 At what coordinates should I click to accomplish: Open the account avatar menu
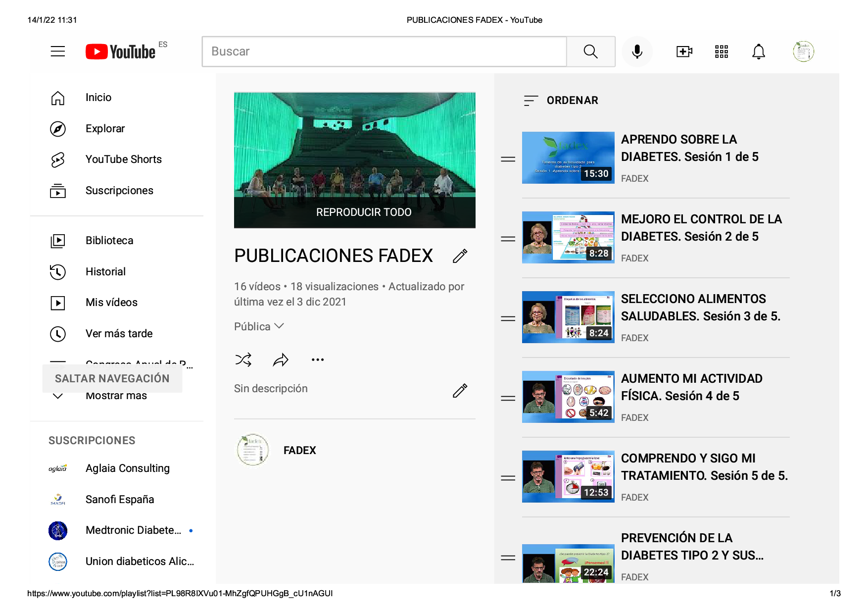804,51
